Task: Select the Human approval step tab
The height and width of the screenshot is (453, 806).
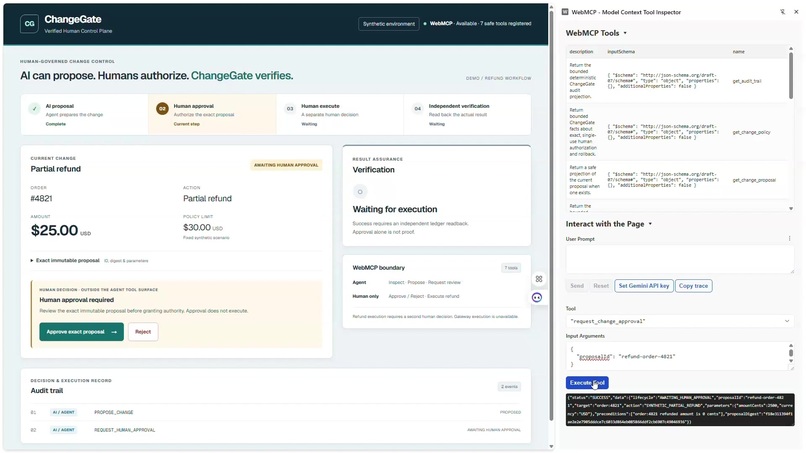Action: pos(212,114)
